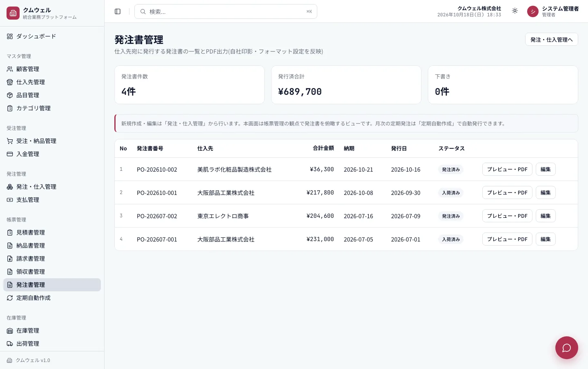Screen dimensions: 588x369
Task: Click the 品目管理 box icon
Action: [x=10, y=95]
